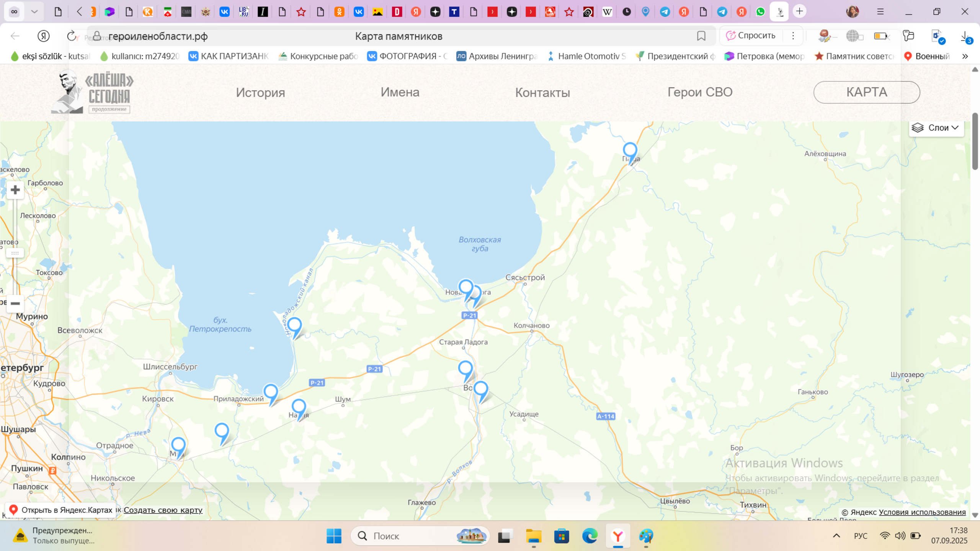Image resolution: width=980 pixels, height=551 pixels.
Task: Select the pin on Новоладожский канал
Action: 294,328
